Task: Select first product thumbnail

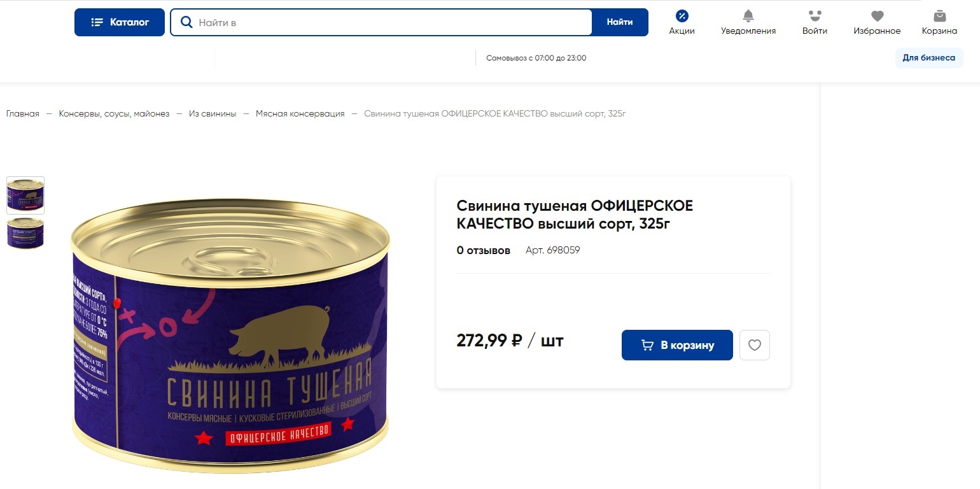Action: coord(25,195)
